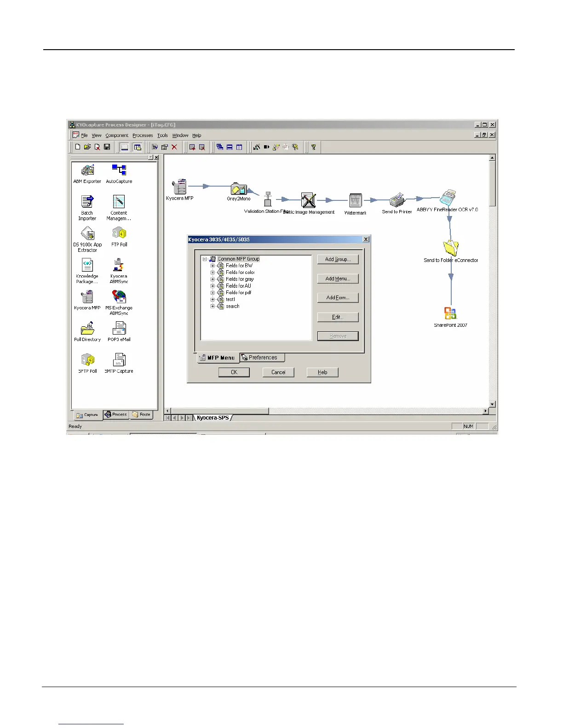Select the MS Exchange ABMSync component
The height and width of the screenshot is (728, 563).
click(x=119, y=303)
